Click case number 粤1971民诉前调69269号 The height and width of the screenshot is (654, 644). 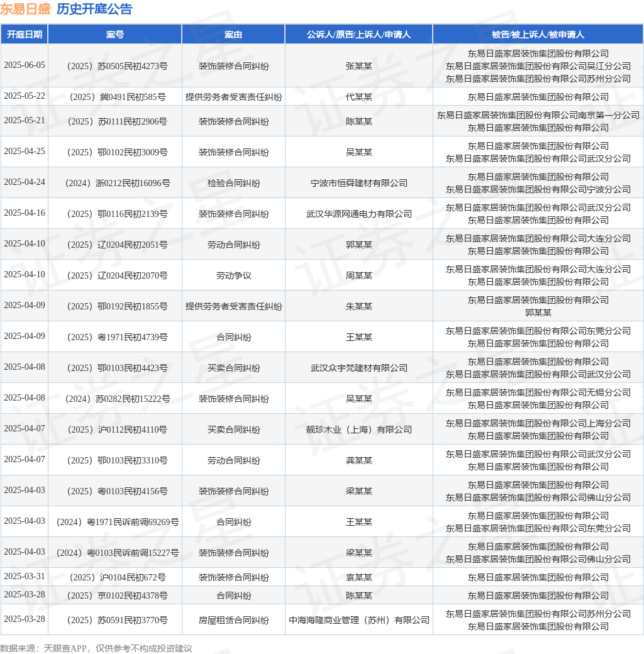[x=117, y=522]
